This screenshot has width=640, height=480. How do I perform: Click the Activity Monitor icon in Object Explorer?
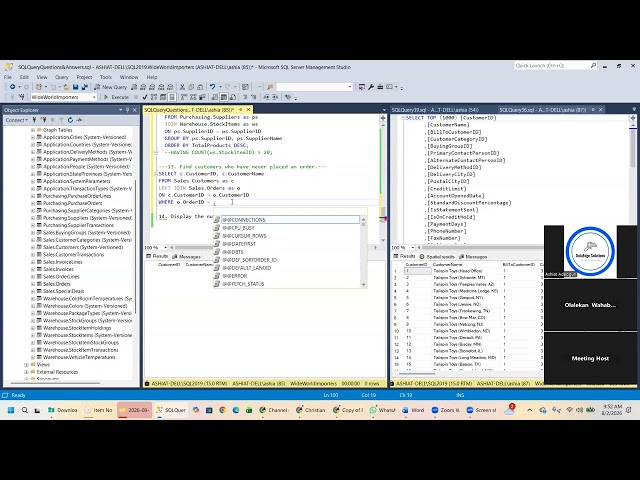79,120
